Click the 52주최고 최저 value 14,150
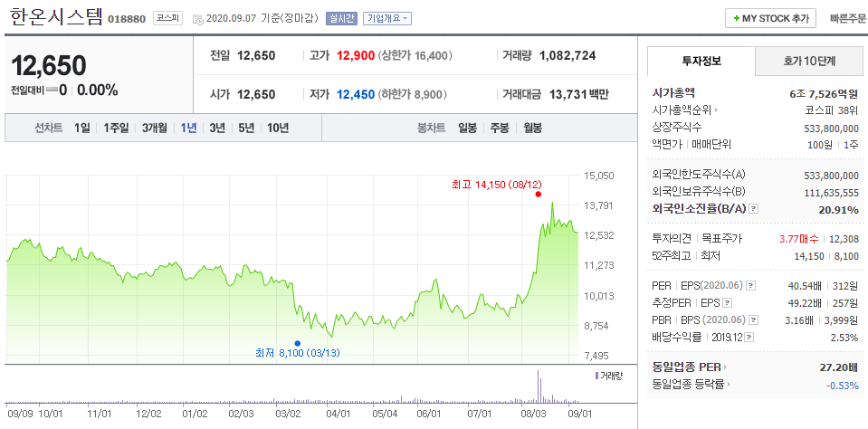Screen dimensions: 868x429 click(x=810, y=256)
